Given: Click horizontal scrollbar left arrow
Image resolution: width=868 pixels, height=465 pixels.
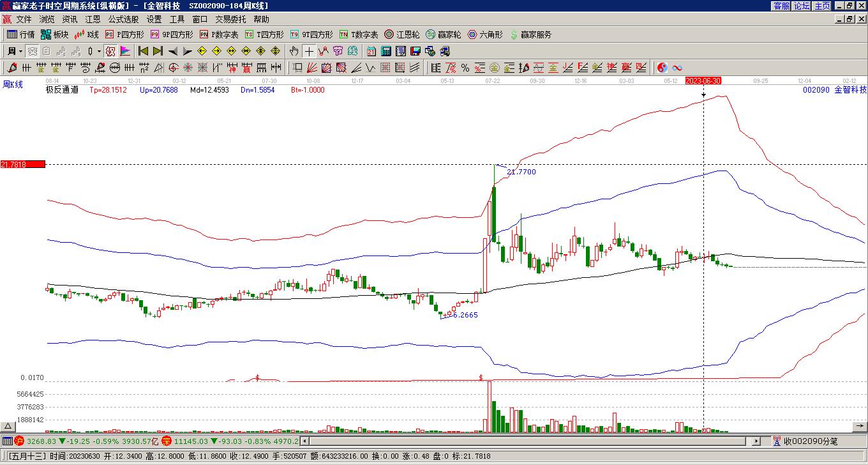Looking at the screenshot, I should click(304, 441).
